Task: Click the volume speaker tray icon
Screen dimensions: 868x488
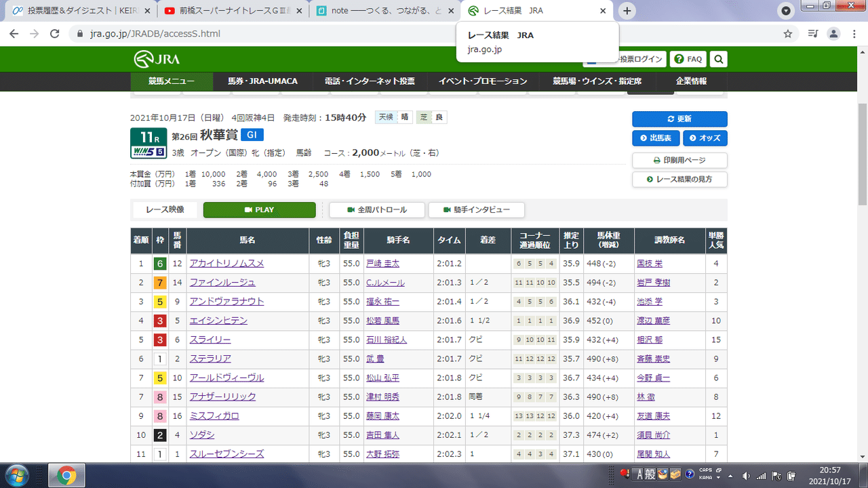Action: (746, 475)
